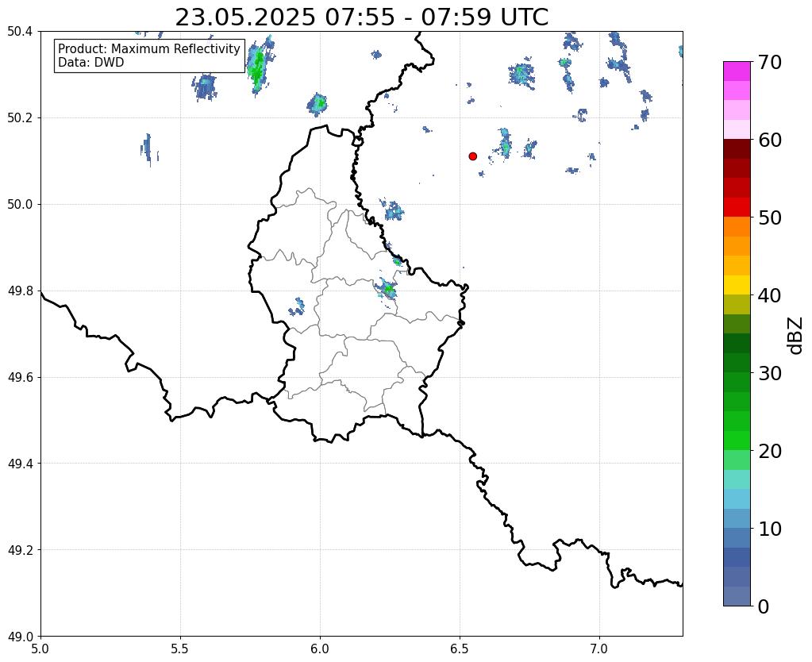
Task: Click the 'Data: DWD' text in legend
Action: (x=90, y=62)
